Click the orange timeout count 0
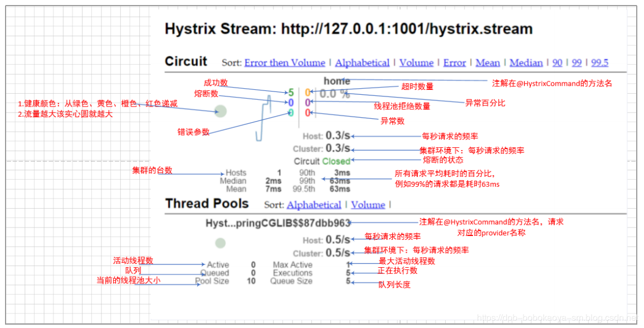The image size is (644, 328). pyautogui.click(x=308, y=93)
